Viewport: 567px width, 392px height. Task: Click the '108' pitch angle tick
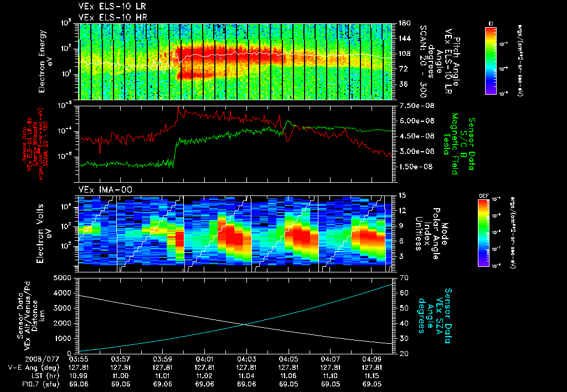[405, 54]
